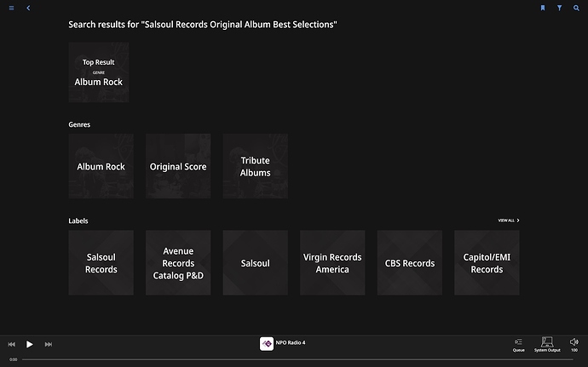Skip to the previous track
Image resolution: width=588 pixels, height=367 pixels.
click(x=12, y=344)
